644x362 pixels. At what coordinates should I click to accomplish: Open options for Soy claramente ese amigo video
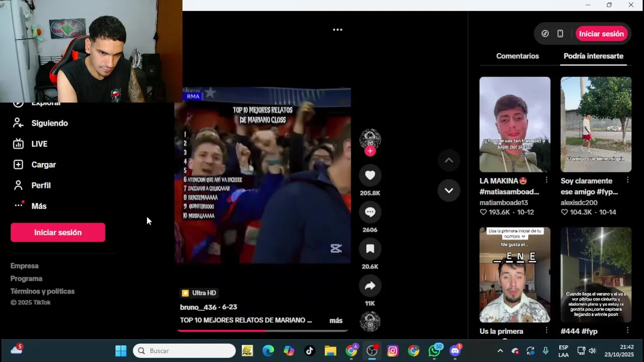click(x=627, y=180)
